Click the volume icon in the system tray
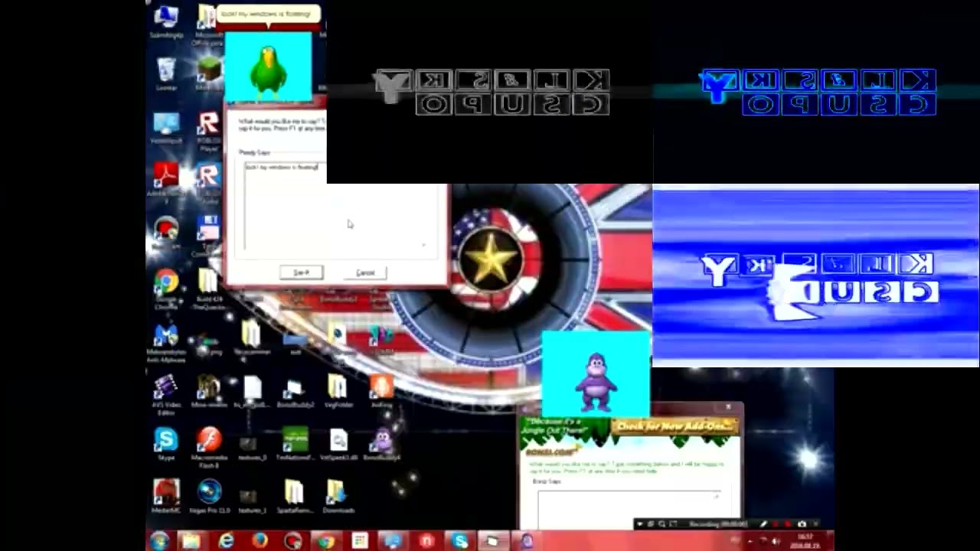Screen dimensions: 980x551 tap(776, 541)
